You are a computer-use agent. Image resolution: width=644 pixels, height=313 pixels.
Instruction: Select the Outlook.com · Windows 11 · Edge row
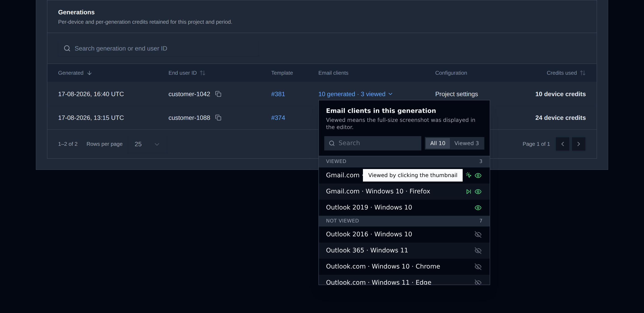404,280
